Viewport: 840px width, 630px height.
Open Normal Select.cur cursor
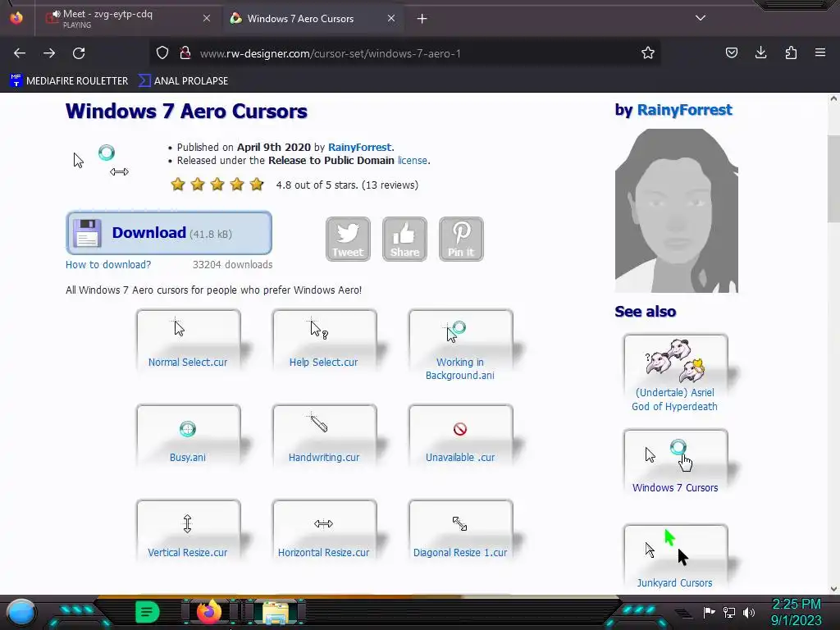click(188, 340)
